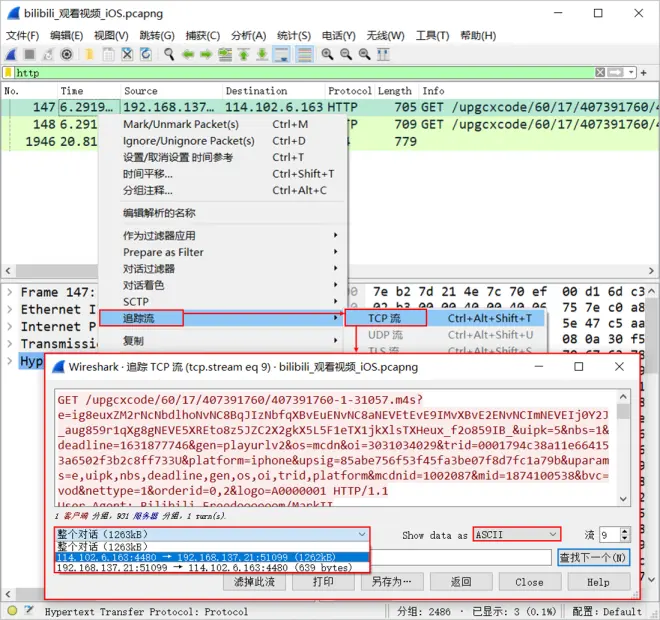Open expert information status icon

pyautogui.click(x=12, y=610)
